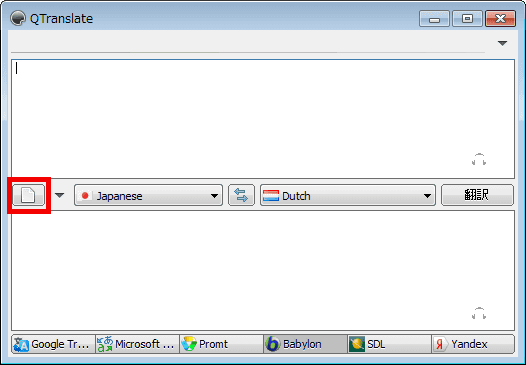Select the Google Translate service tab
Viewport: 526px width, 365px height.
click(53, 344)
